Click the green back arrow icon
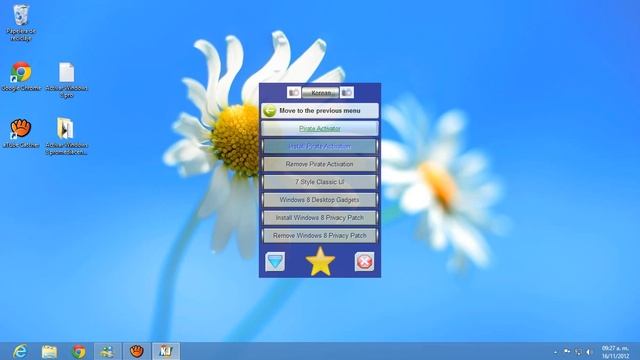Image resolution: width=640 pixels, height=360 pixels. 269,111
